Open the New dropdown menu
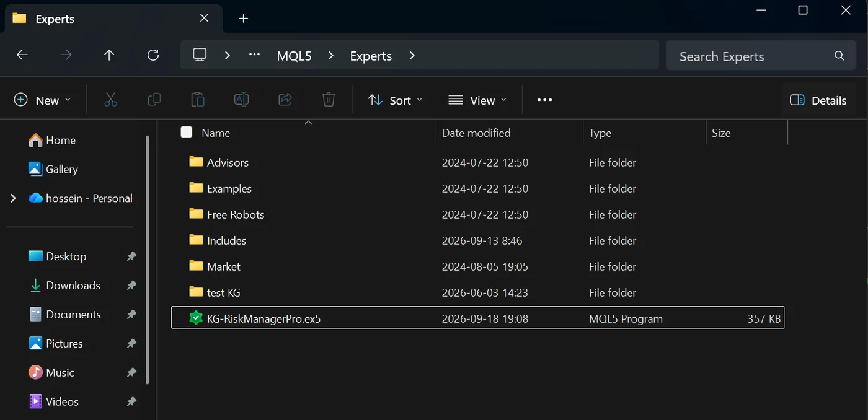Screen dimensions: 868x420 click(42, 100)
